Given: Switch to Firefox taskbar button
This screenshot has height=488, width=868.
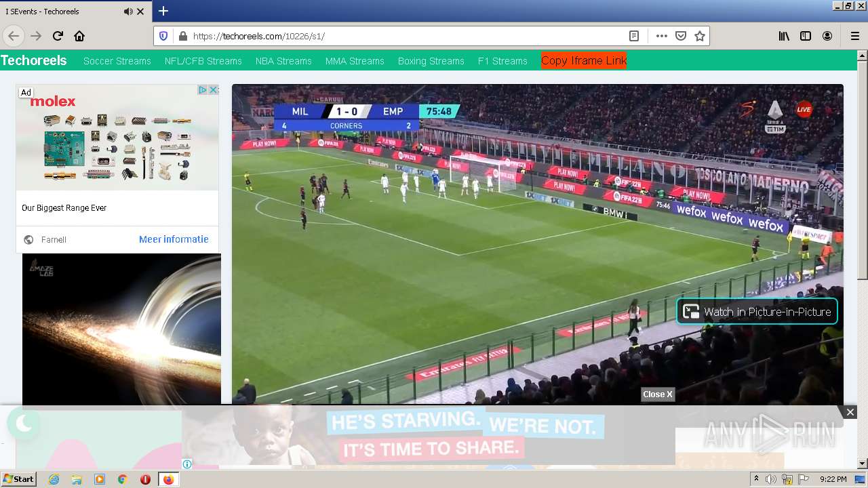Looking at the screenshot, I should click(x=168, y=479).
